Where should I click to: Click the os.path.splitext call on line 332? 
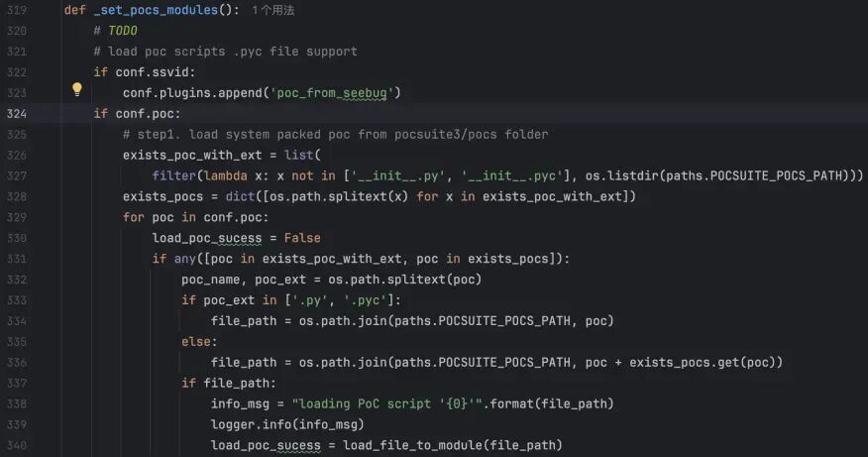[x=404, y=280]
